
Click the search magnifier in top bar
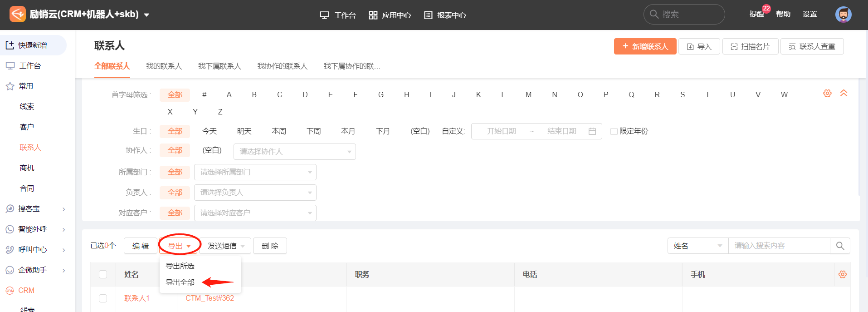click(x=654, y=14)
